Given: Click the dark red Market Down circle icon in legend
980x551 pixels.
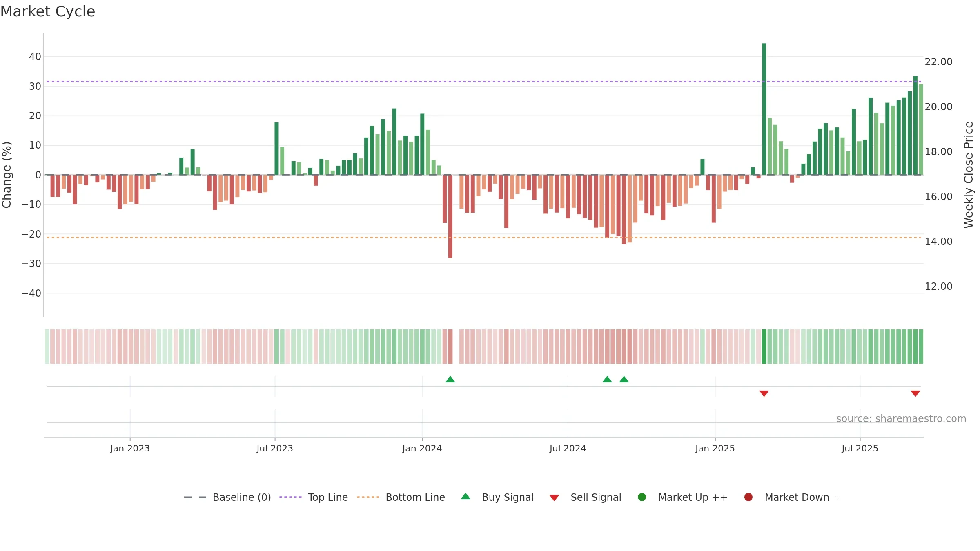Looking at the screenshot, I should tap(748, 497).
